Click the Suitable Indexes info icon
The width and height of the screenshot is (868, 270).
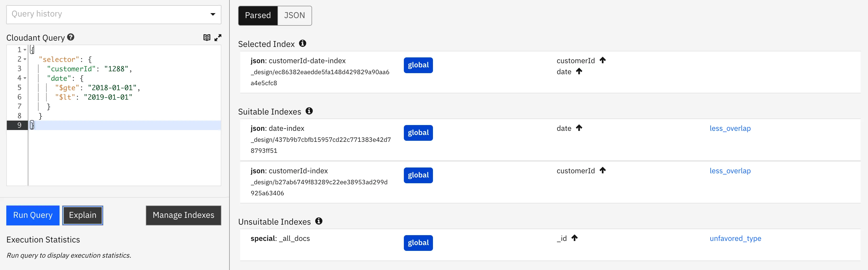point(309,111)
